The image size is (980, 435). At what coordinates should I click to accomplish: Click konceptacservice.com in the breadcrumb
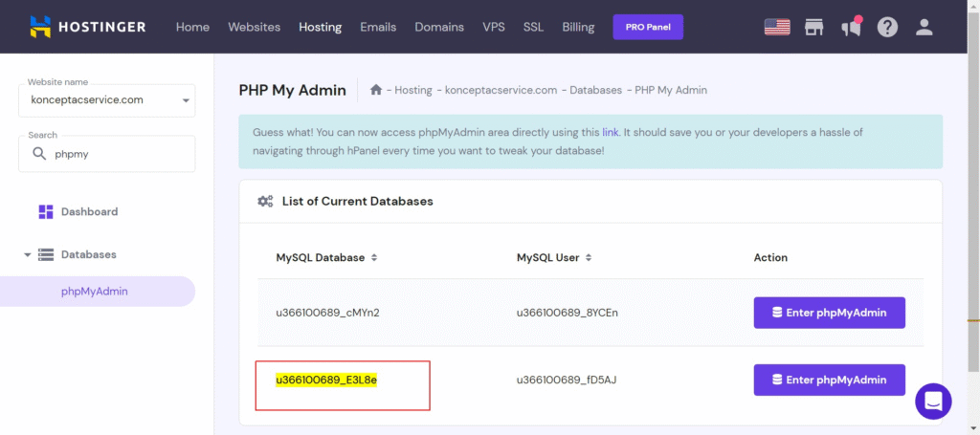(x=501, y=90)
